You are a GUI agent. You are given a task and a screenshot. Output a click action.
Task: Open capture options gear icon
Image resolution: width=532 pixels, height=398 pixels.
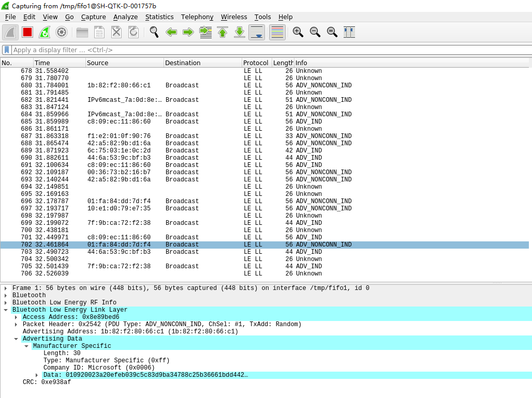coord(62,32)
